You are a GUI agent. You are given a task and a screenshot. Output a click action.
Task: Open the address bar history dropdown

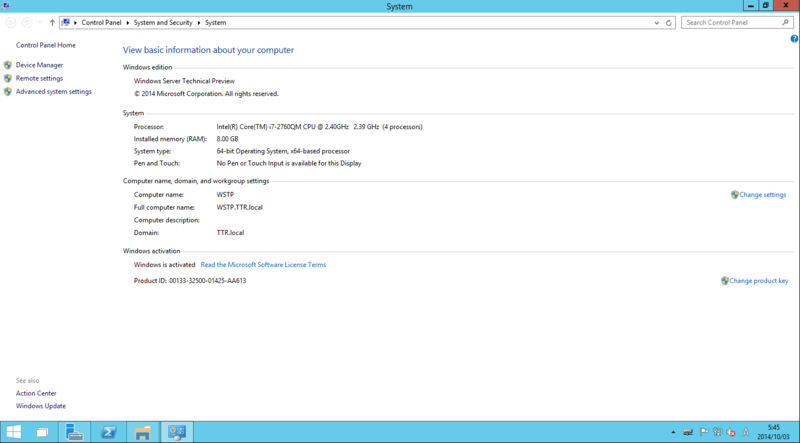(x=657, y=23)
